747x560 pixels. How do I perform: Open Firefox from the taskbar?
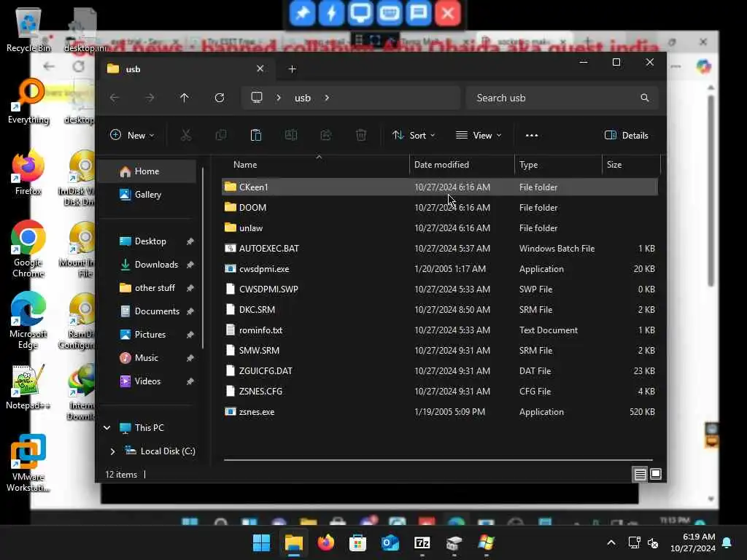tap(326, 542)
